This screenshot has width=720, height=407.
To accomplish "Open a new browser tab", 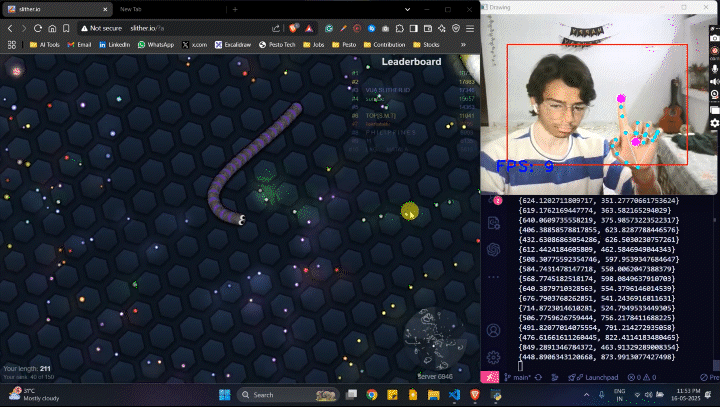I will [235, 9].
